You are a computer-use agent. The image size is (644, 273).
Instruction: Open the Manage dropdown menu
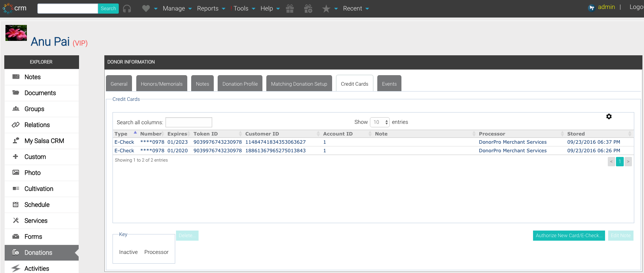click(177, 9)
